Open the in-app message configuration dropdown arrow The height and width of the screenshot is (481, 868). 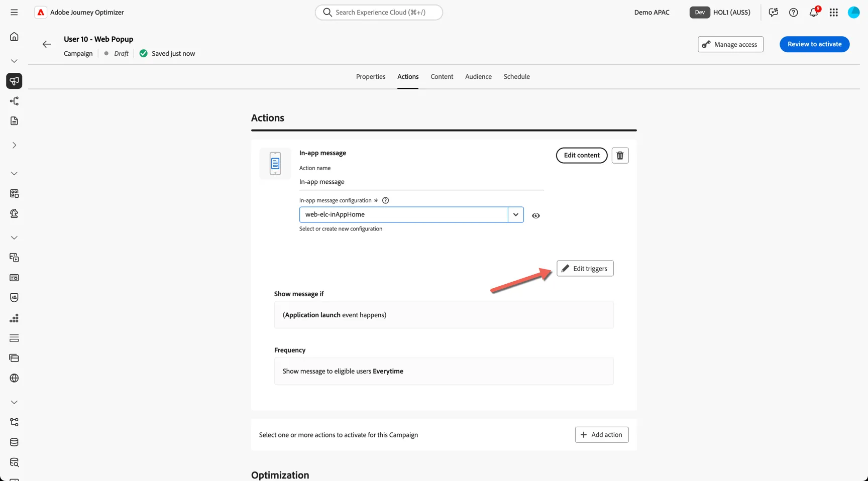click(x=515, y=214)
